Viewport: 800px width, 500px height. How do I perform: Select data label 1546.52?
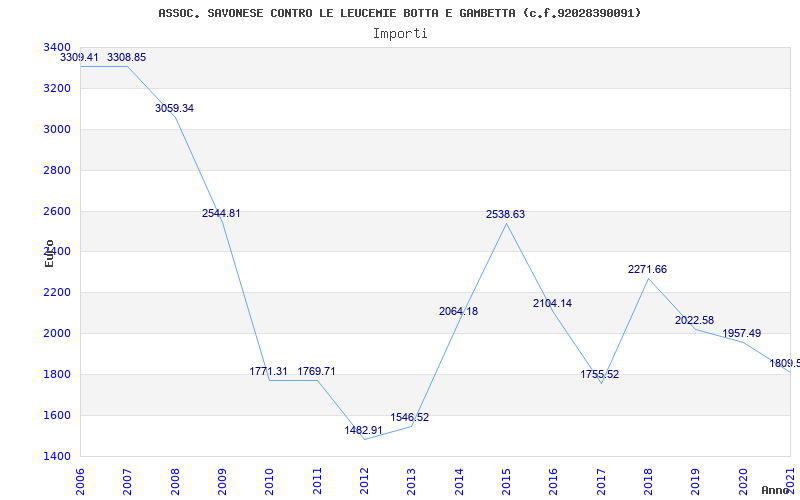tap(410, 417)
